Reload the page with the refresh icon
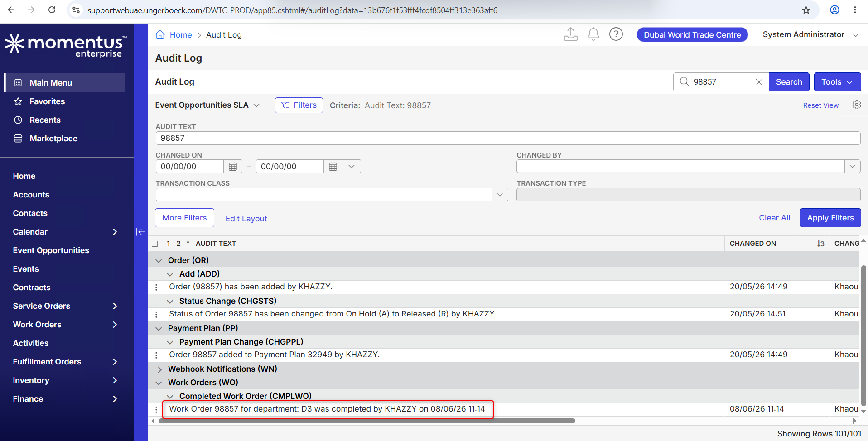 coord(52,10)
